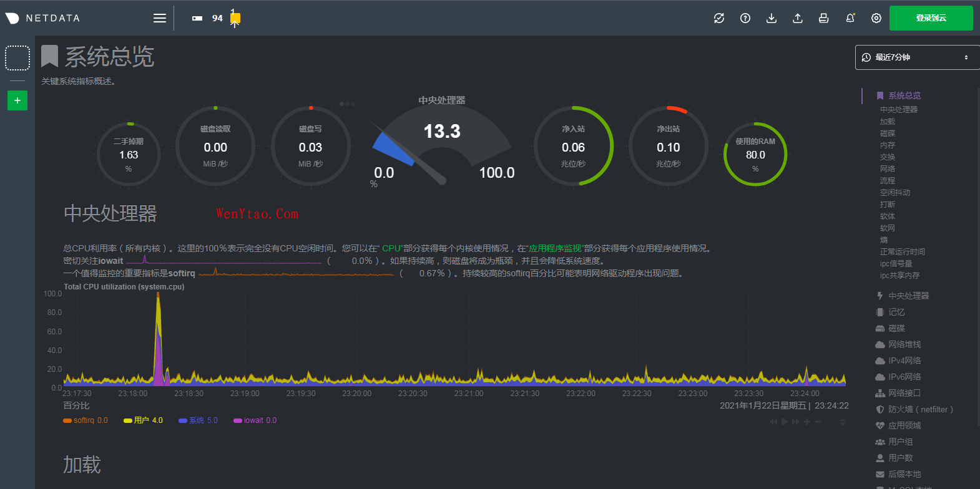Go to 加载 in right menu

click(x=888, y=122)
